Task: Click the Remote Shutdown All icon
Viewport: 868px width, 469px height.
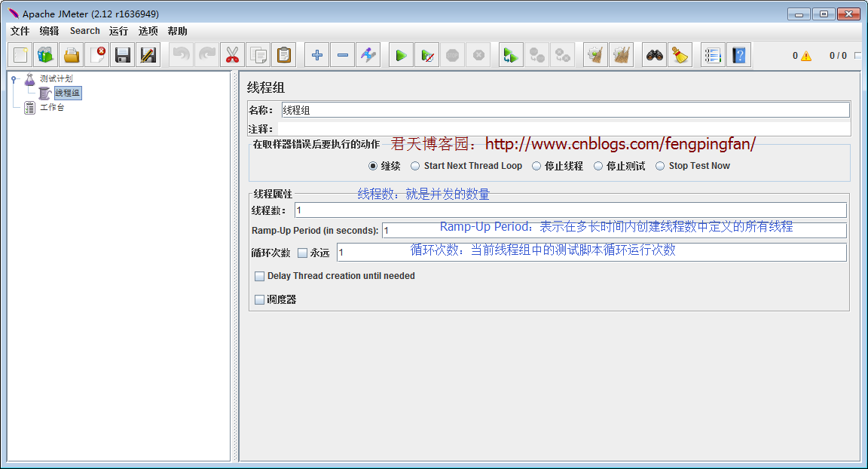Action: tap(562, 55)
